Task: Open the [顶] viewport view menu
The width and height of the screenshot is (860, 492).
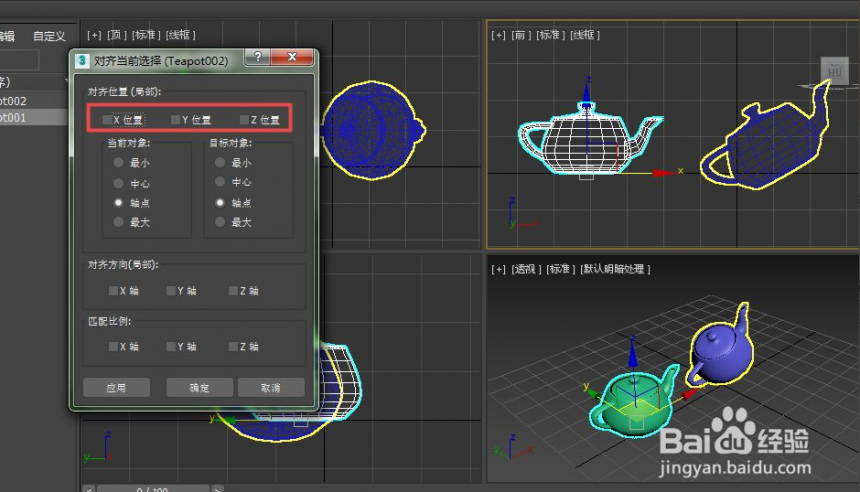Action: [117, 35]
